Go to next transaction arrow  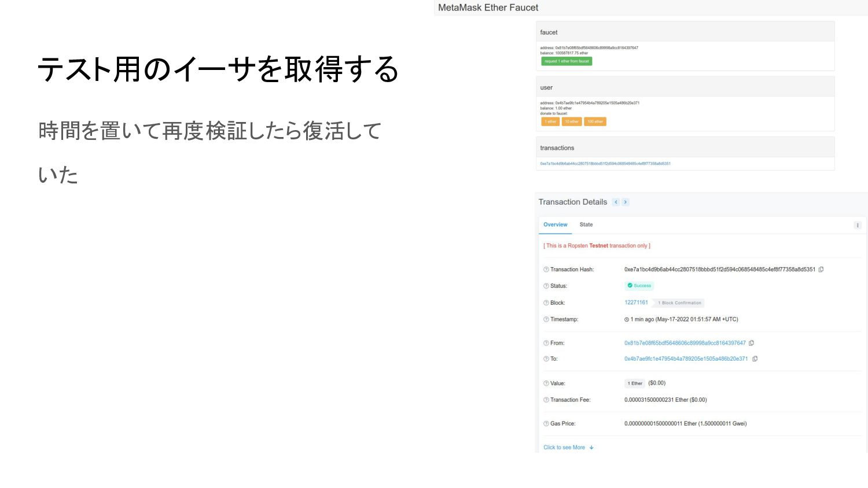coord(626,202)
